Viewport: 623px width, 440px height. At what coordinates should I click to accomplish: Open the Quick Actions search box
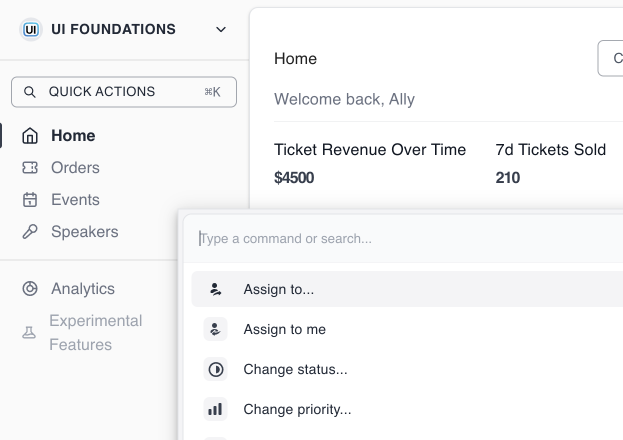coord(124,92)
